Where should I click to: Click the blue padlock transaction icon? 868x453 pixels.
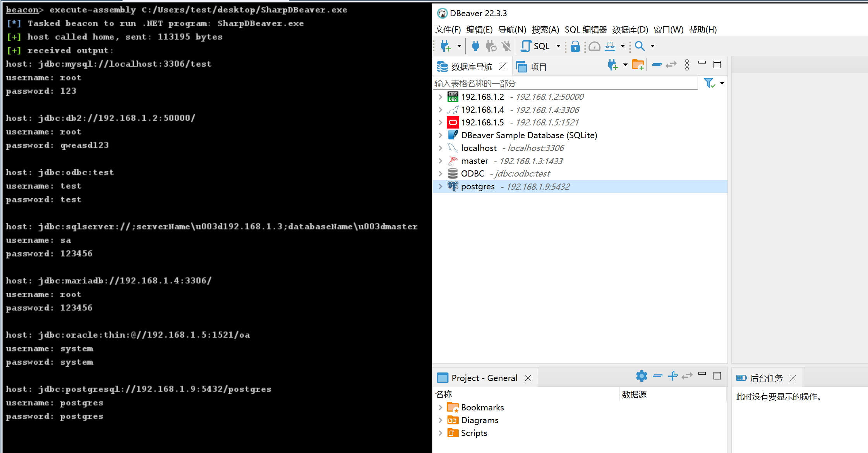(x=575, y=46)
